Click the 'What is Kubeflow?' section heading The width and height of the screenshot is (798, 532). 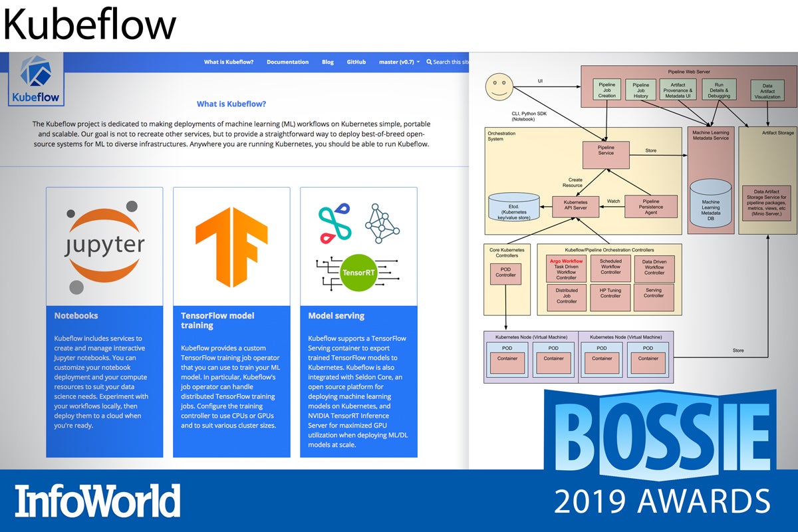coord(231,104)
